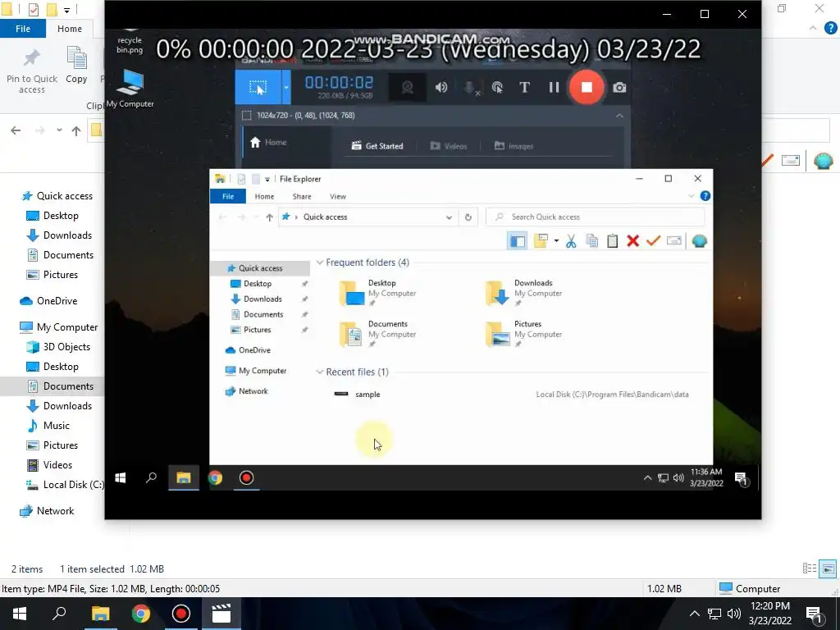Select 3D Objects in navigation pane

click(58, 347)
